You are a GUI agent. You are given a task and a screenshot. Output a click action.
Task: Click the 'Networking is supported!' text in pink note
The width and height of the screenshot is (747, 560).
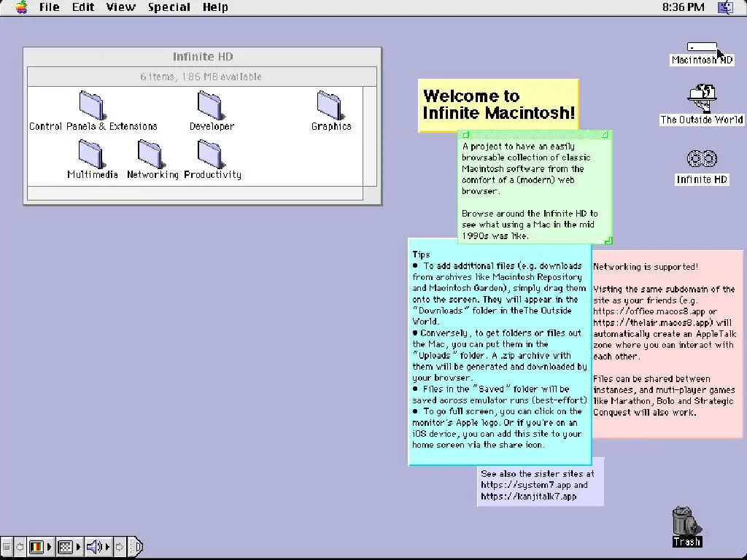click(x=646, y=267)
